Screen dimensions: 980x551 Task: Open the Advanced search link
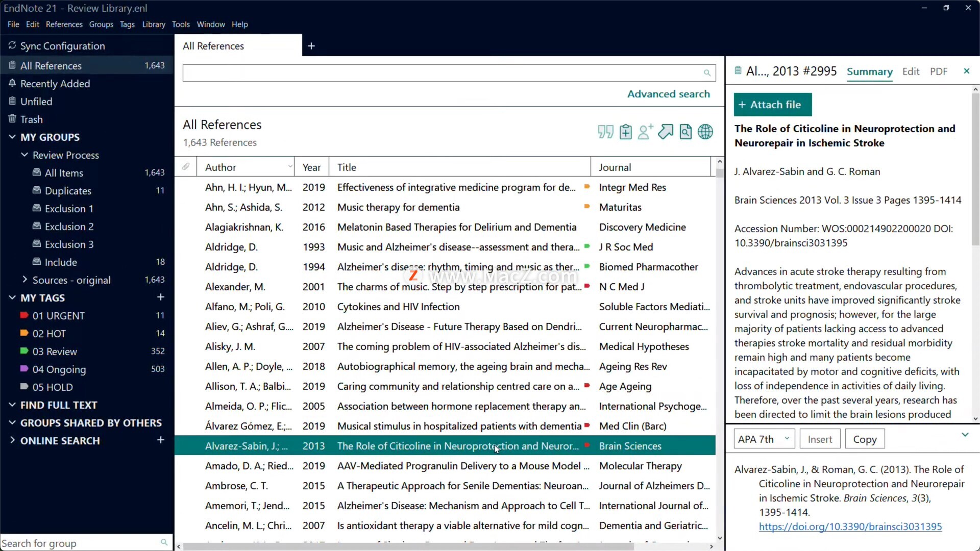click(669, 94)
